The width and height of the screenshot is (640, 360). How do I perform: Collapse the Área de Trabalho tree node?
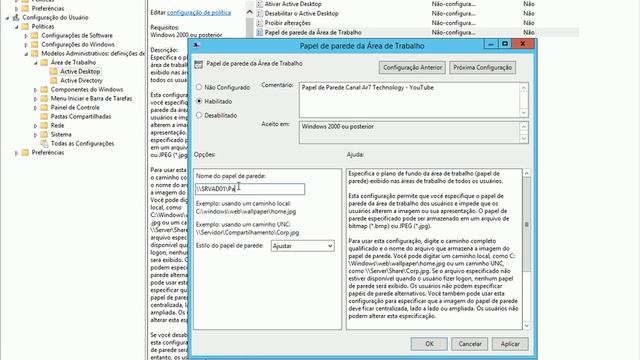[36, 63]
